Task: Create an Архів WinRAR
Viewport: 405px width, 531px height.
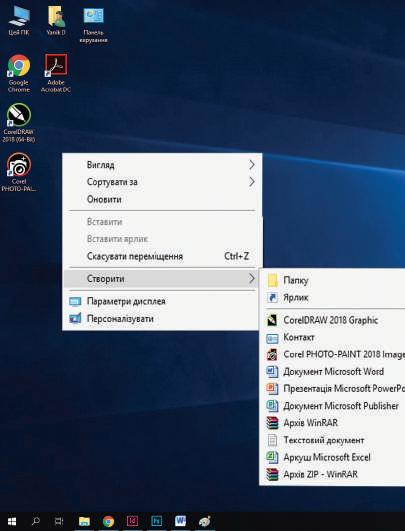Action: [333, 423]
